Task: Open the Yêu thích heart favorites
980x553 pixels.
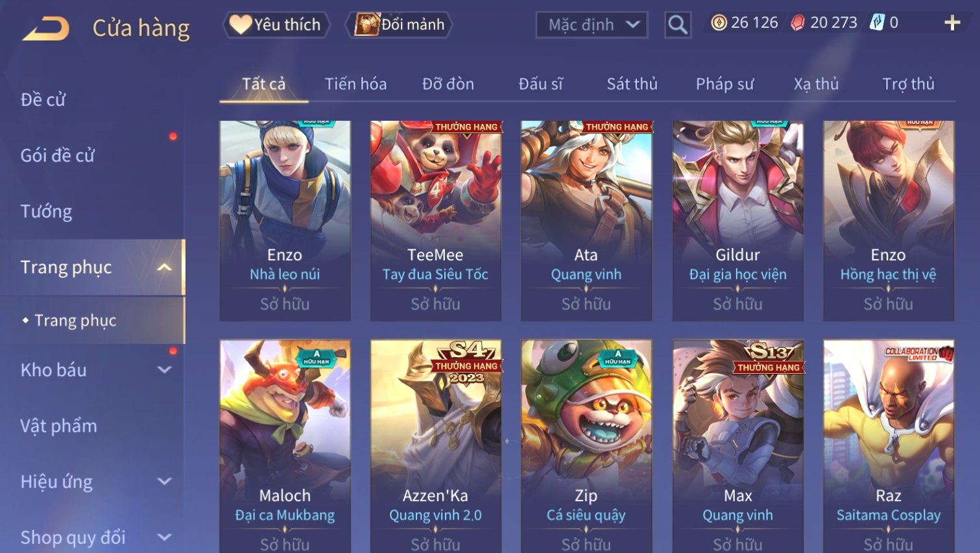Action: click(x=276, y=25)
